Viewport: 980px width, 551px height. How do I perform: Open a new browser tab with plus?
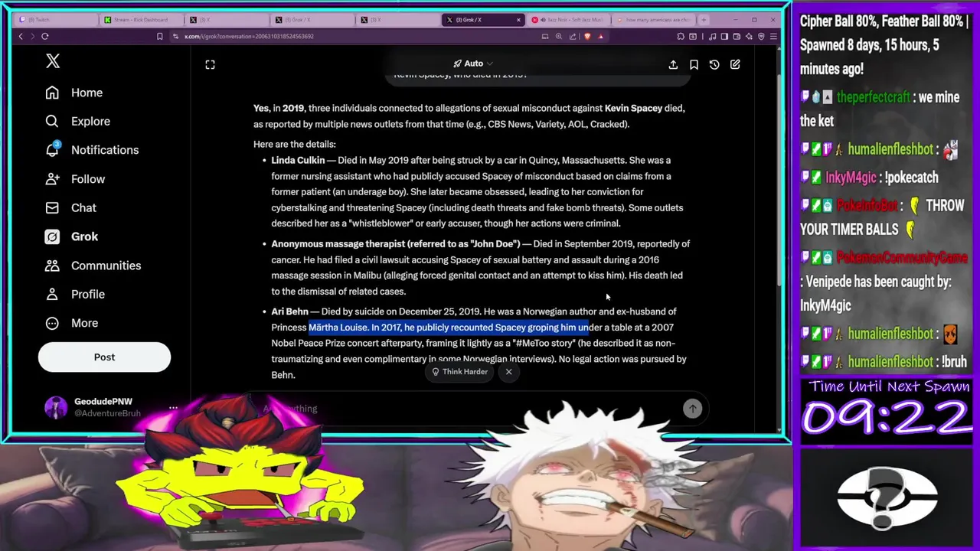tap(704, 19)
